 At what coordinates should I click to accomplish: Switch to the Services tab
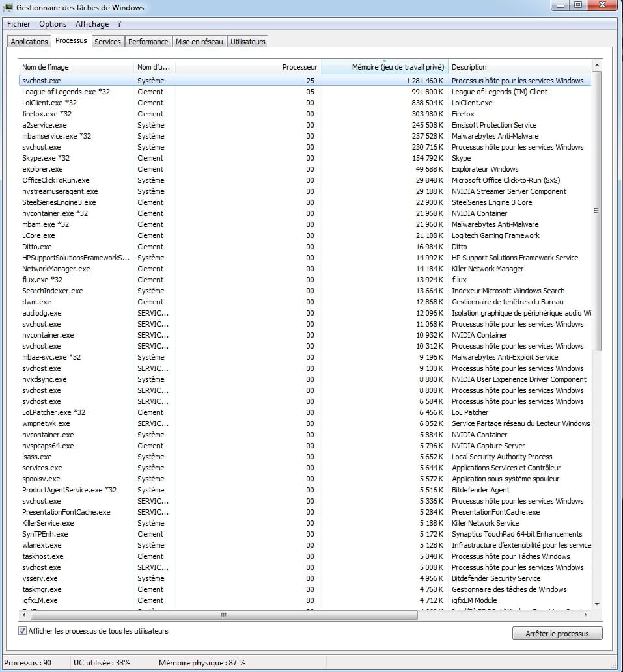[107, 42]
